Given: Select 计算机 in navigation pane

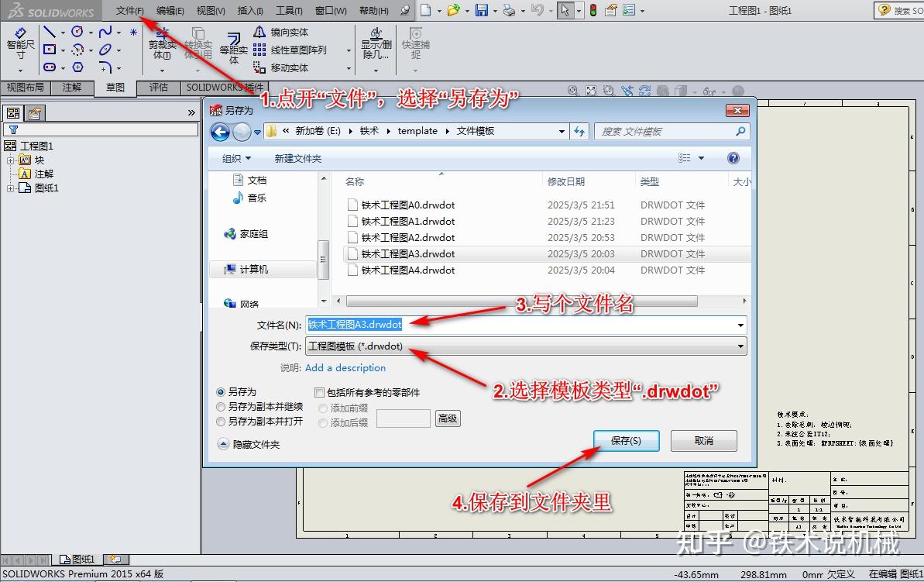Looking at the screenshot, I should click(x=253, y=270).
